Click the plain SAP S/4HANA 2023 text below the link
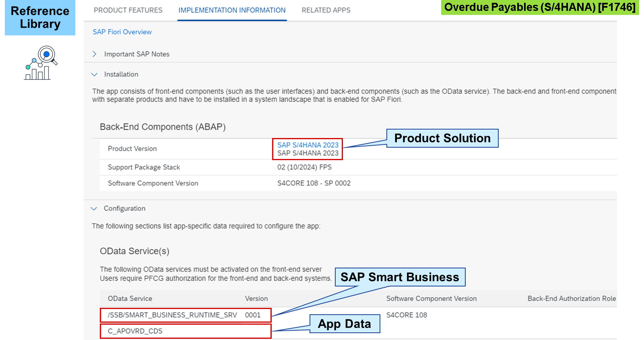This screenshot has width=644, height=340. (308, 153)
